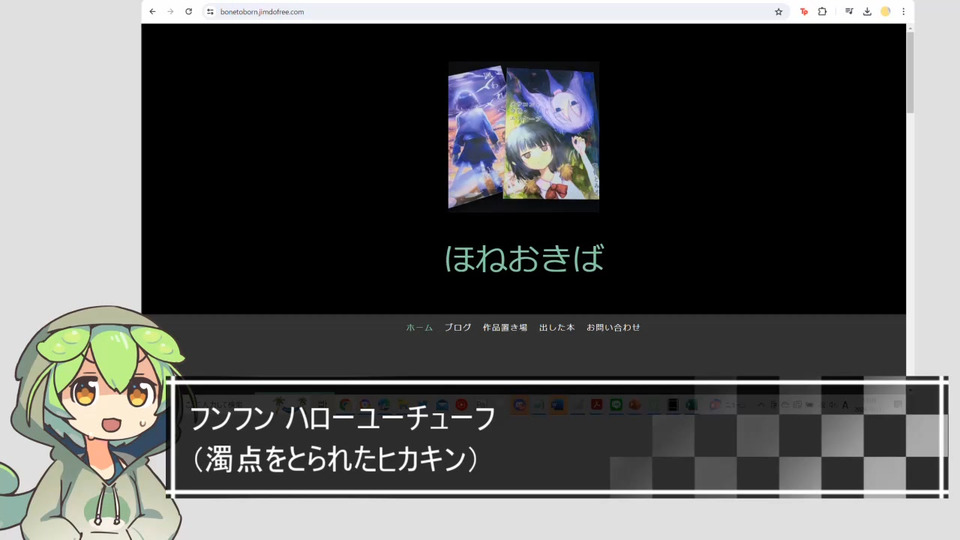
Task: Click the header photo of two book covers
Action: (x=523, y=137)
